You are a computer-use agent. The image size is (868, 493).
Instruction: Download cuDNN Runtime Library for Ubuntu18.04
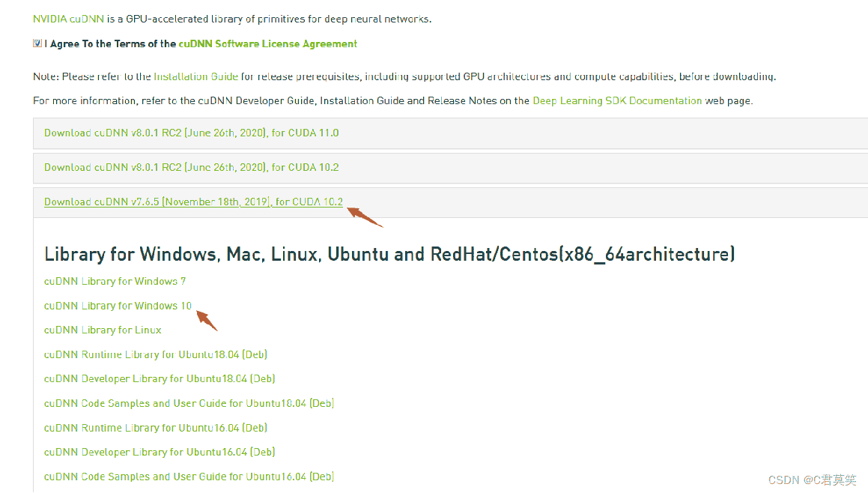pyautogui.click(x=156, y=354)
